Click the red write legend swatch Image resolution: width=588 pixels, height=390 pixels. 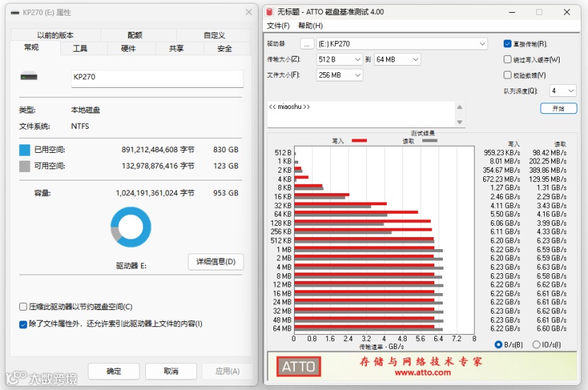pos(359,140)
